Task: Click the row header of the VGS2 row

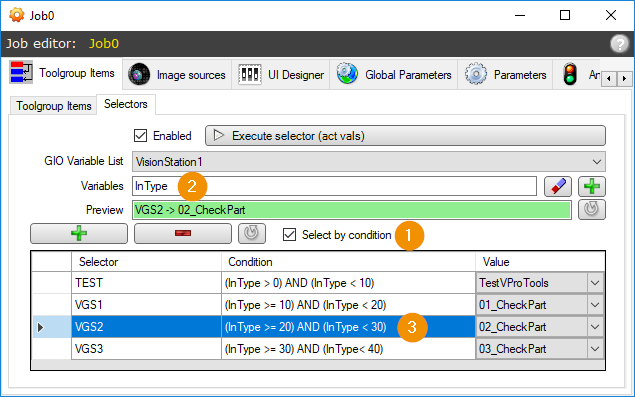Action: (x=51, y=327)
